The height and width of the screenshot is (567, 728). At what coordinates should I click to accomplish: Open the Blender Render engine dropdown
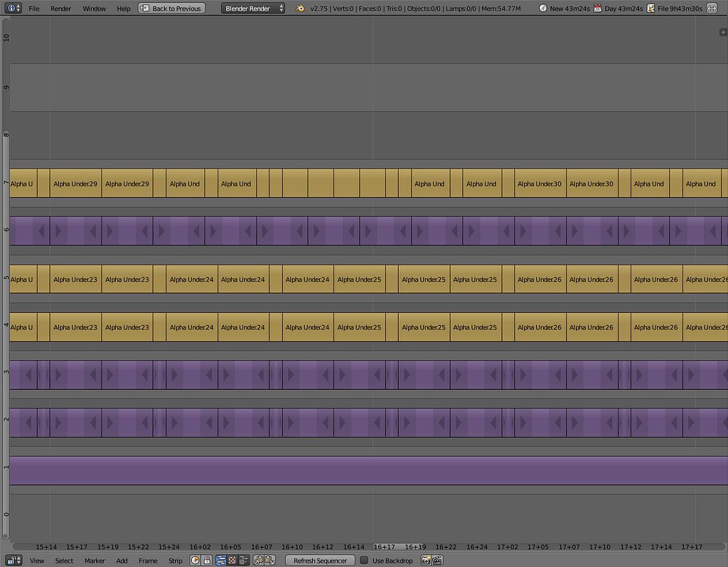(x=253, y=9)
